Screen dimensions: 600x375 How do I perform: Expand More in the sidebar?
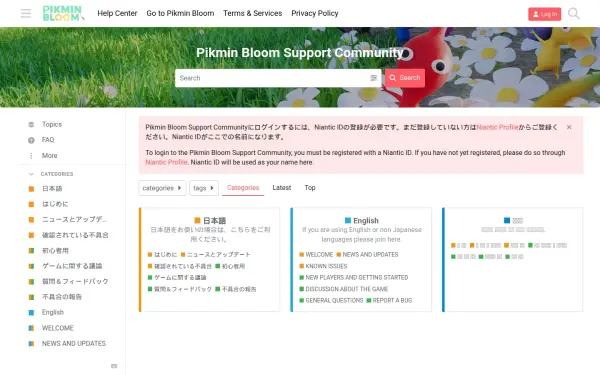click(49, 156)
